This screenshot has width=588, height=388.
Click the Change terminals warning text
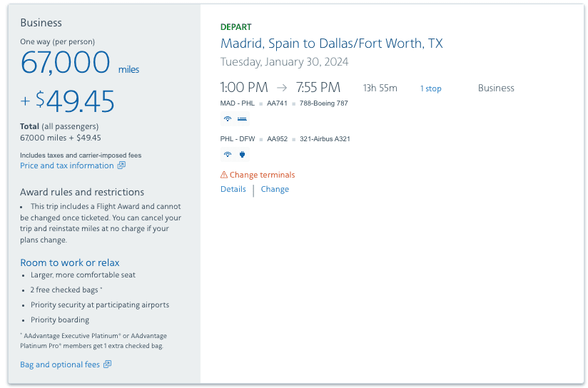[262, 175]
